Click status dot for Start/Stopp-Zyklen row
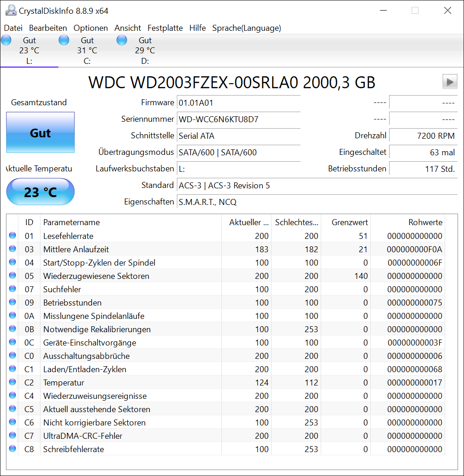This screenshot has height=476, width=464. [x=12, y=262]
